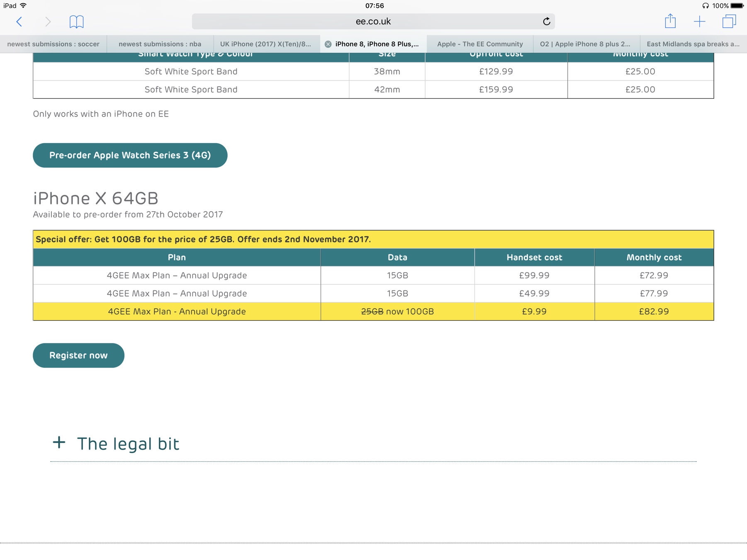This screenshot has width=747, height=560.
Task: Click the Handset cost column header
Action: [534, 257]
